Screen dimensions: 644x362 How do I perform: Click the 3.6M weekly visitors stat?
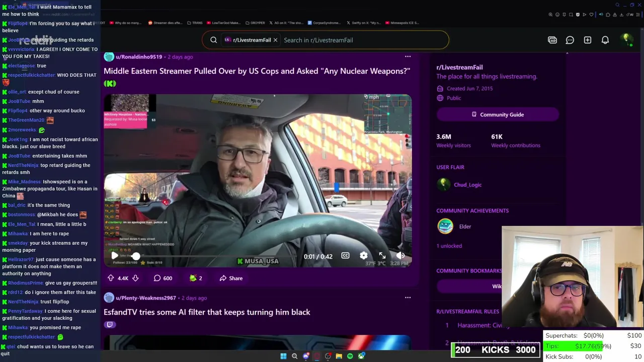(453, 141)
